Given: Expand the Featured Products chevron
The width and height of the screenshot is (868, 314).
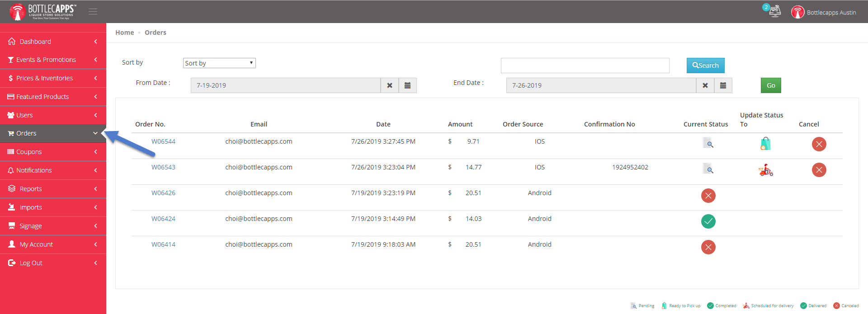Looking at the screenshot, I should pos(95,97).
